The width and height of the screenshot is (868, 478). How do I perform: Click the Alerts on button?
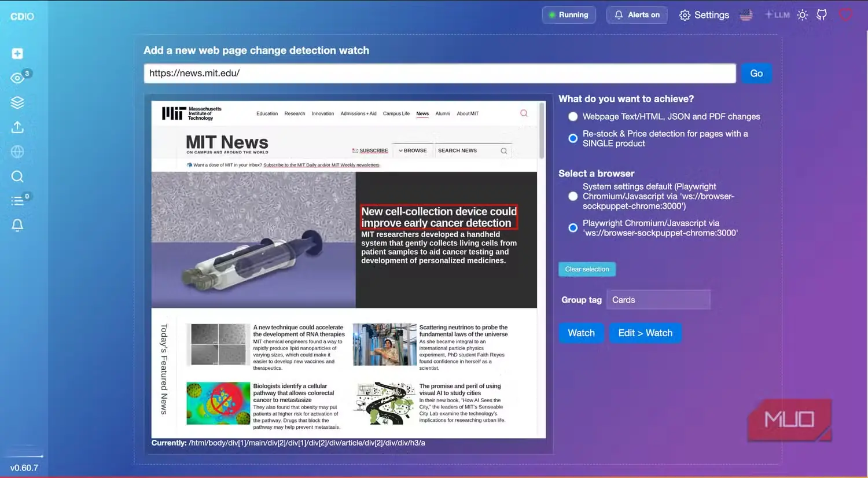pyautogui.click(x=637, y=15)
